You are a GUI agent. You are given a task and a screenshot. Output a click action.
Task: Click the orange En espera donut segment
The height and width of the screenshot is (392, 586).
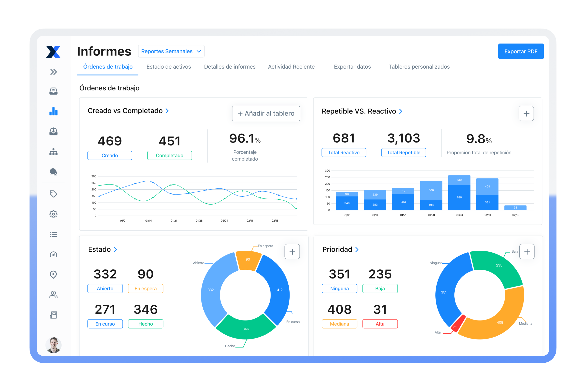click(248, 260)
